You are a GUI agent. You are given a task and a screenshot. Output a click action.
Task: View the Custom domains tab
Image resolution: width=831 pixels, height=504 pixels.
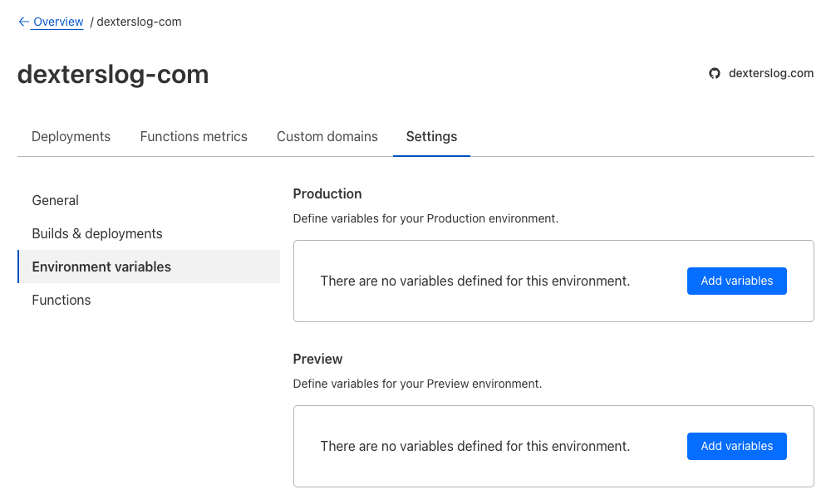point(327,136)
